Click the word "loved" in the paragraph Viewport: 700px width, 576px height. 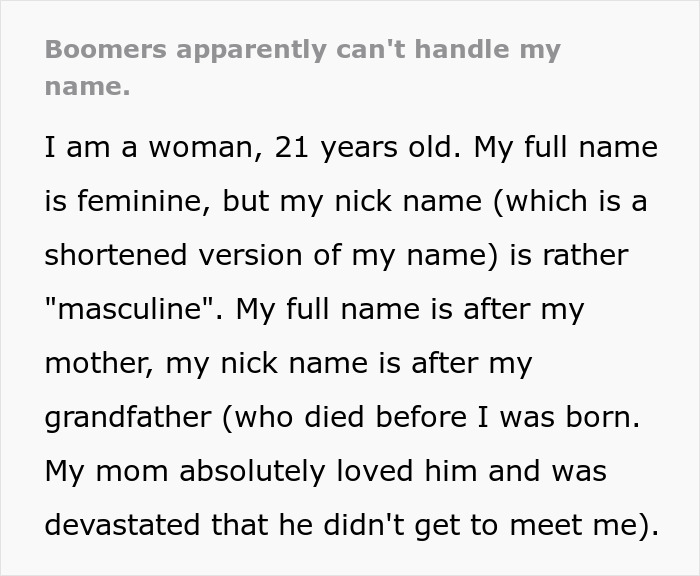point(375,471)
